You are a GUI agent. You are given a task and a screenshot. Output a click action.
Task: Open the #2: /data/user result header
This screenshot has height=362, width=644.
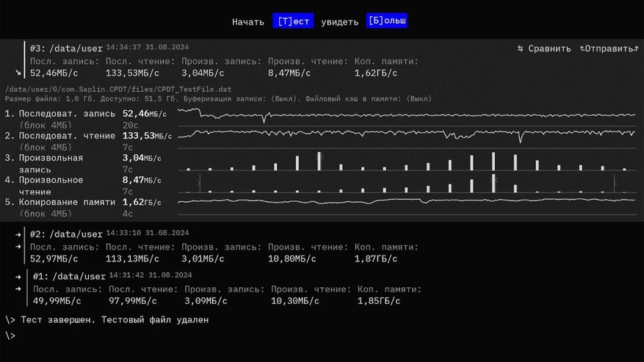[66, 234]
